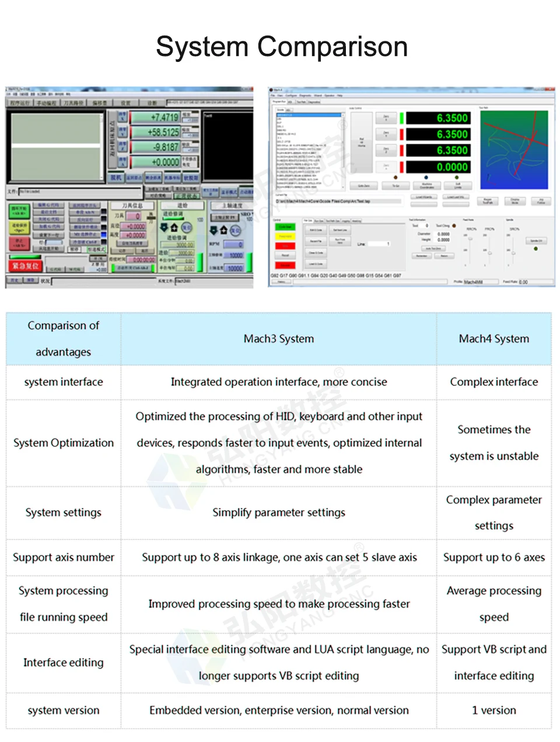
Task: Click +58.5125 Y-axis readout in Mach3
Action: [155, 133]
